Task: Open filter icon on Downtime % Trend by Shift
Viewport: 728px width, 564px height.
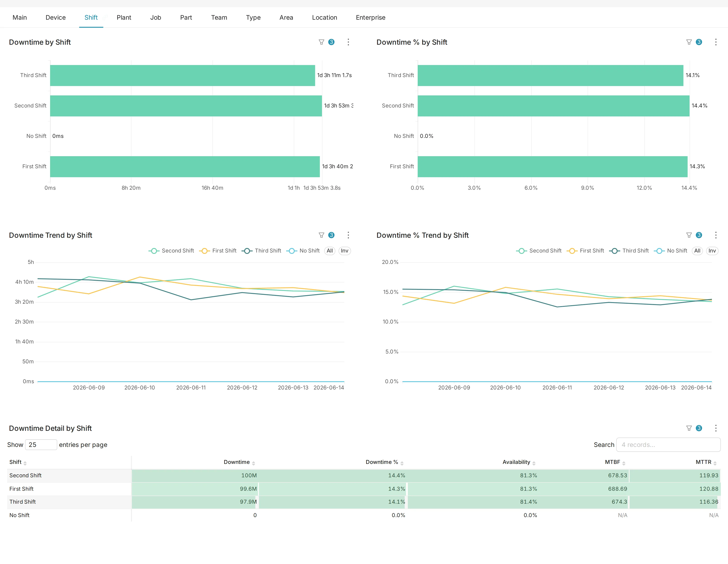Action: click(x=689, y=235)
